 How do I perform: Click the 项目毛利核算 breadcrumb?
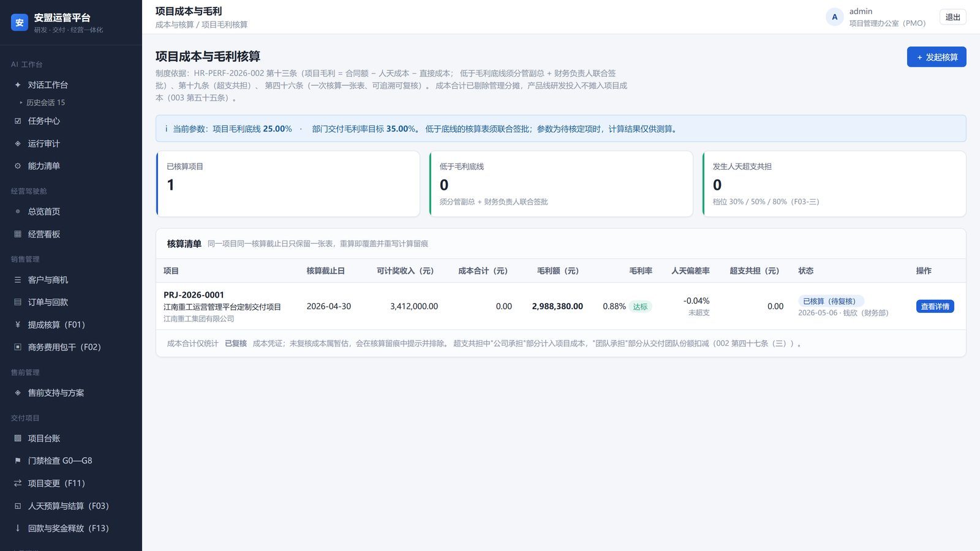225,24
